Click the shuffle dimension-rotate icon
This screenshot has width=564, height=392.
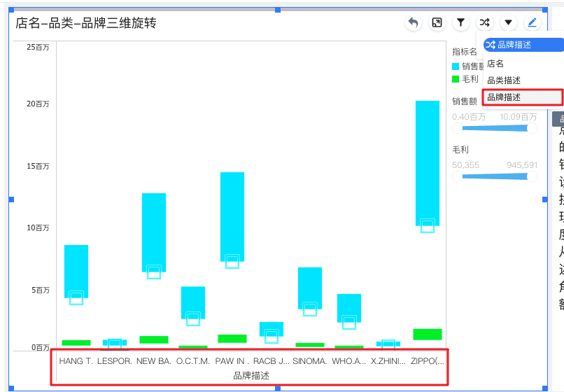pyautogui.click(x=484, y=22)
